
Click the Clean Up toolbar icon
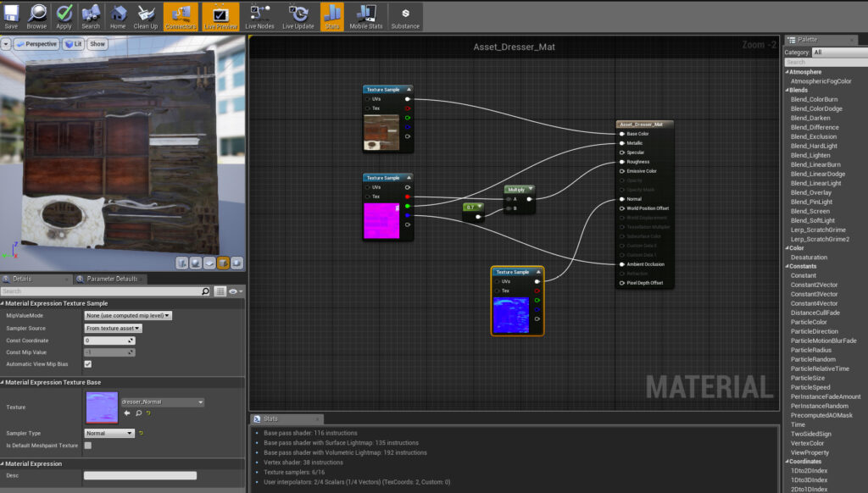[x=146, y=15]
